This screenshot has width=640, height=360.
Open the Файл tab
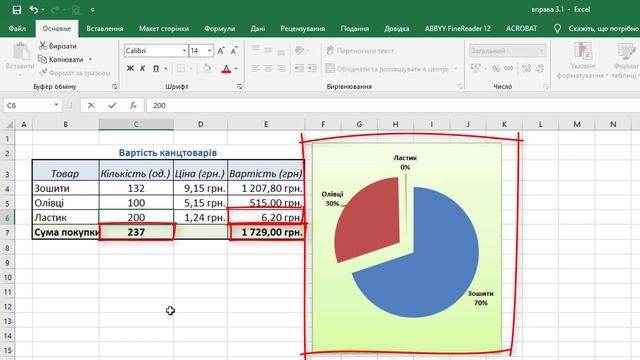pyautogui.click(x=17, y=29)
